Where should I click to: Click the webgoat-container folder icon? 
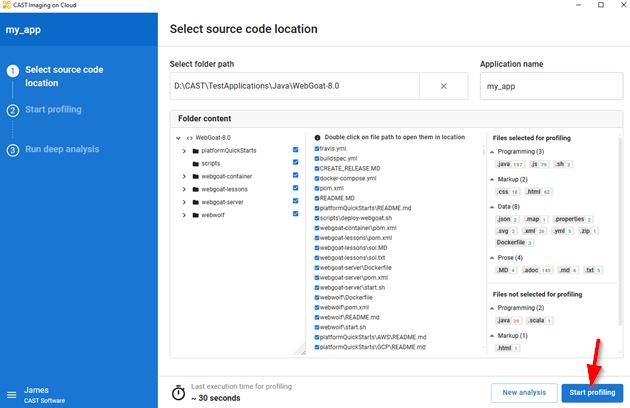tap(196, 176)
